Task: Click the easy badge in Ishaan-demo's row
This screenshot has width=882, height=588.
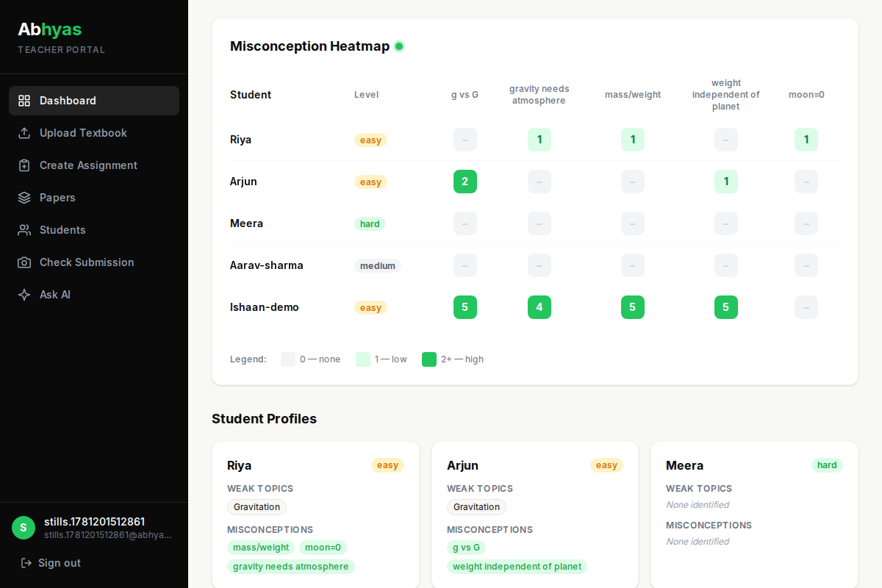Action: (370, 307)
